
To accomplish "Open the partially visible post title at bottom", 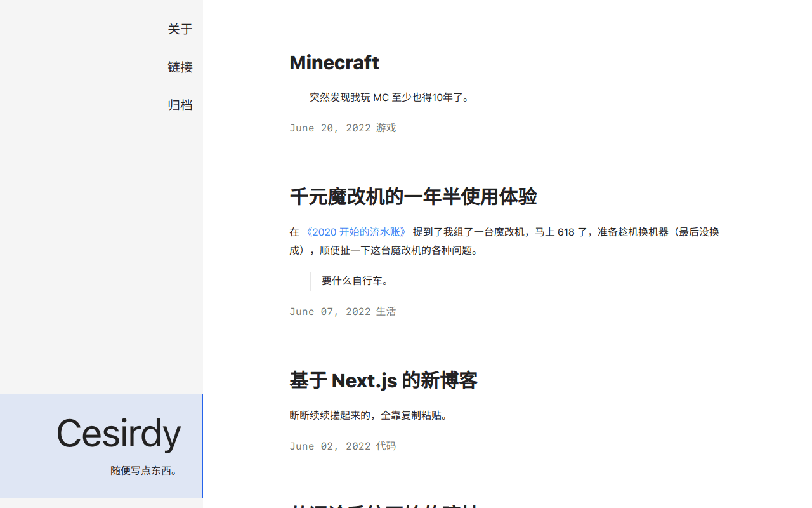I will (383, 505).
